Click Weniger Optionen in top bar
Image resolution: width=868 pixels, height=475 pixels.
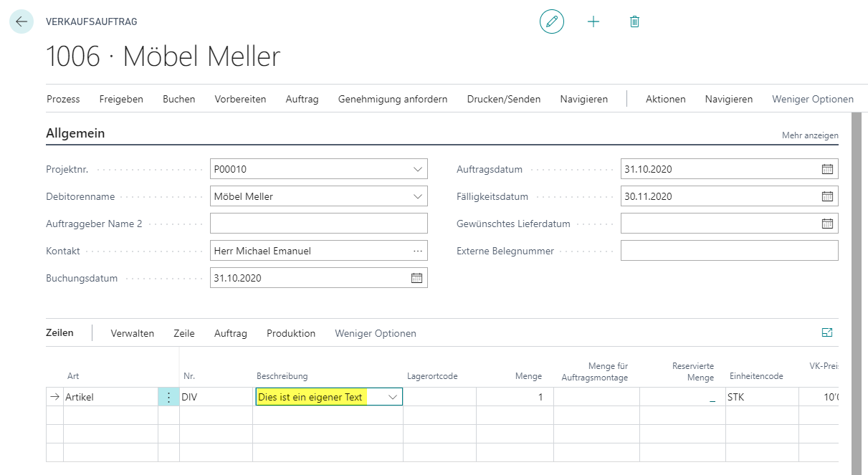point(813,100)
